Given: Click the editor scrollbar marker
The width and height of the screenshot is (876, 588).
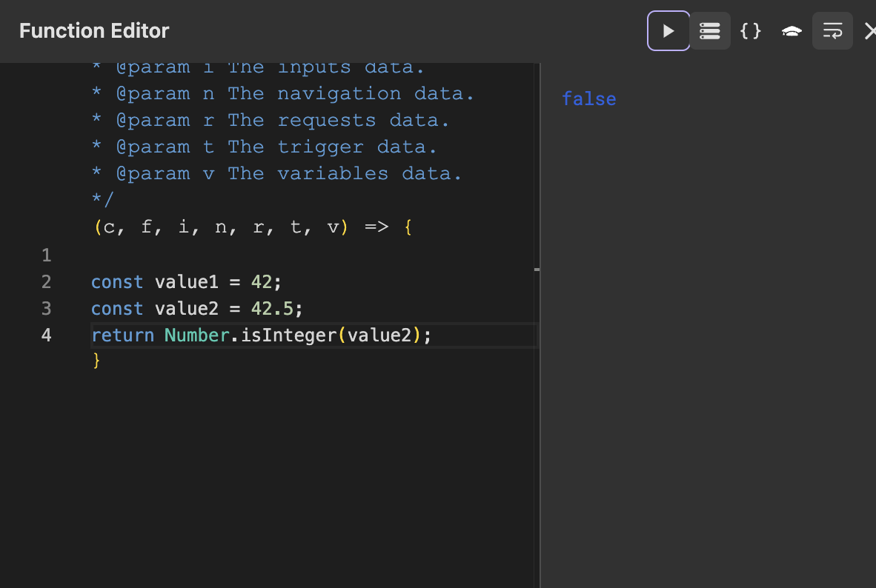Looking at the screenshot, I should [537, 270].
